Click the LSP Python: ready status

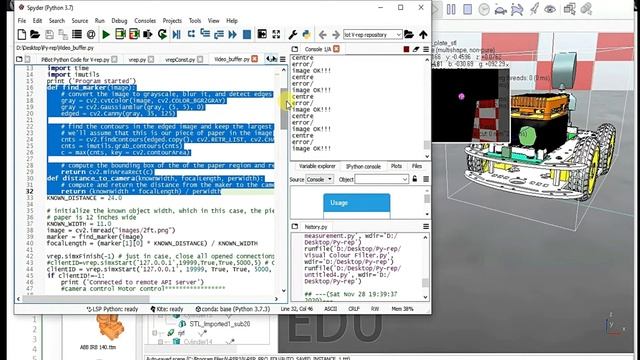point(112,309)
